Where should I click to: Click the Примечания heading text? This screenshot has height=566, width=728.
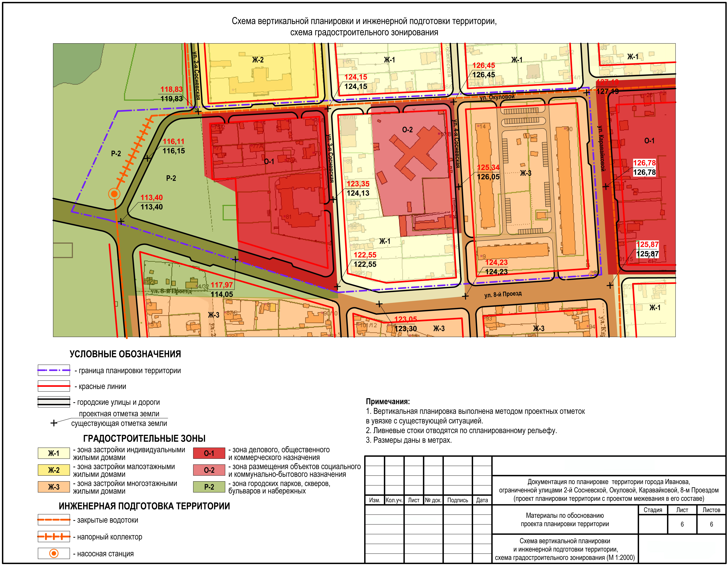[388, 402]
